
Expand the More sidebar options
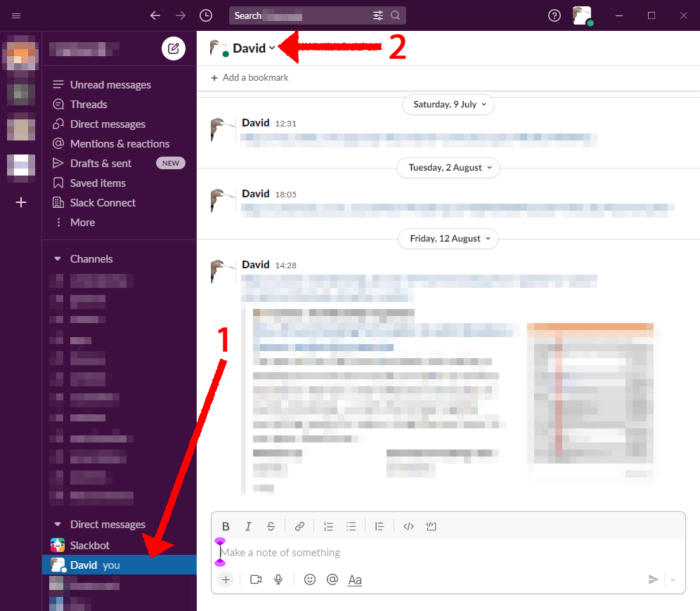point(83,222)
